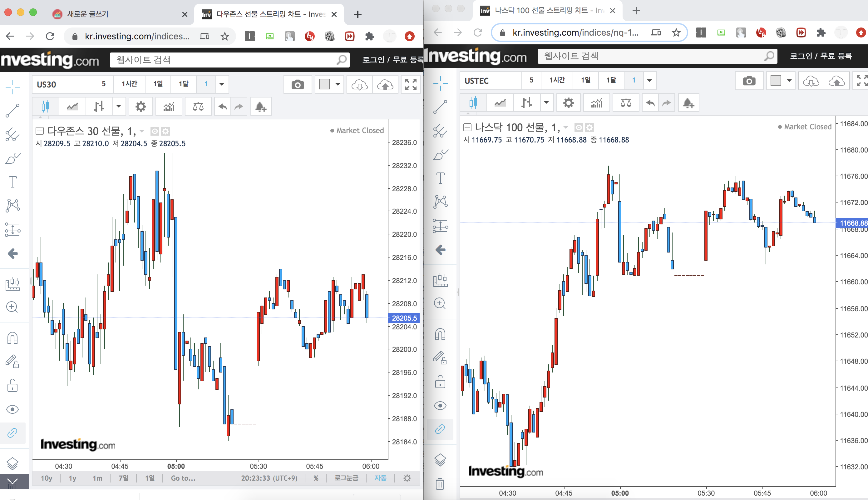Click the US30 symbol search field
This screenshot has height=500, width=868.
(63, 84)
